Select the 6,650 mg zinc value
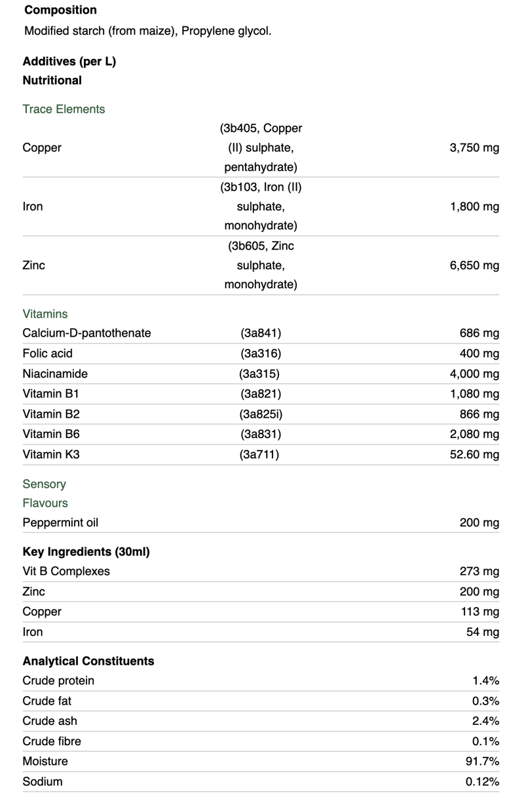The image size is (524, 812). (474, 266)
